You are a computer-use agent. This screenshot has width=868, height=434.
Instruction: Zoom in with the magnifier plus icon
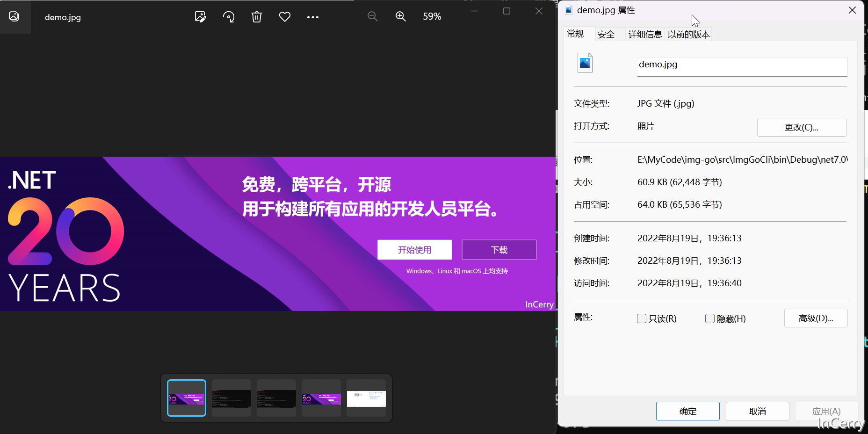(401, 16)
